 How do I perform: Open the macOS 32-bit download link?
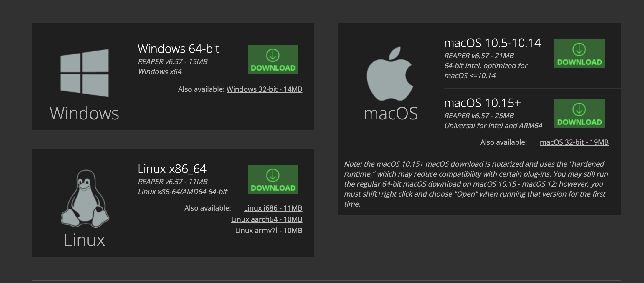click(574, 142)
